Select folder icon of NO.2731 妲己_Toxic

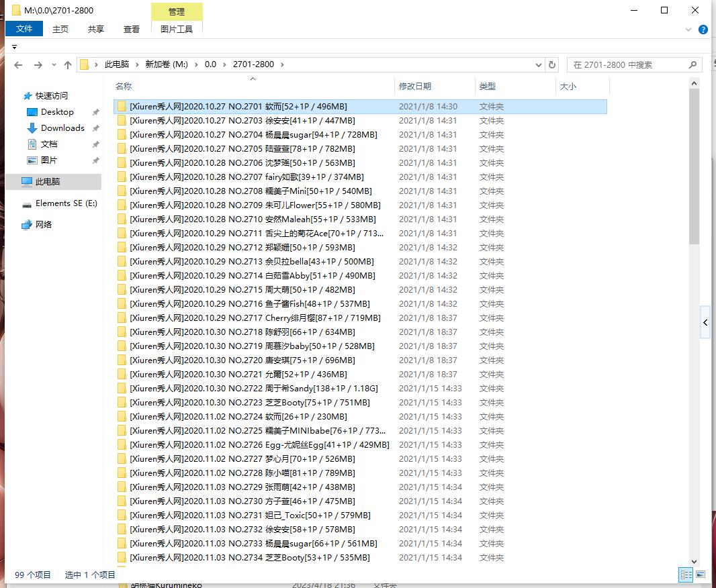[122, 516]
